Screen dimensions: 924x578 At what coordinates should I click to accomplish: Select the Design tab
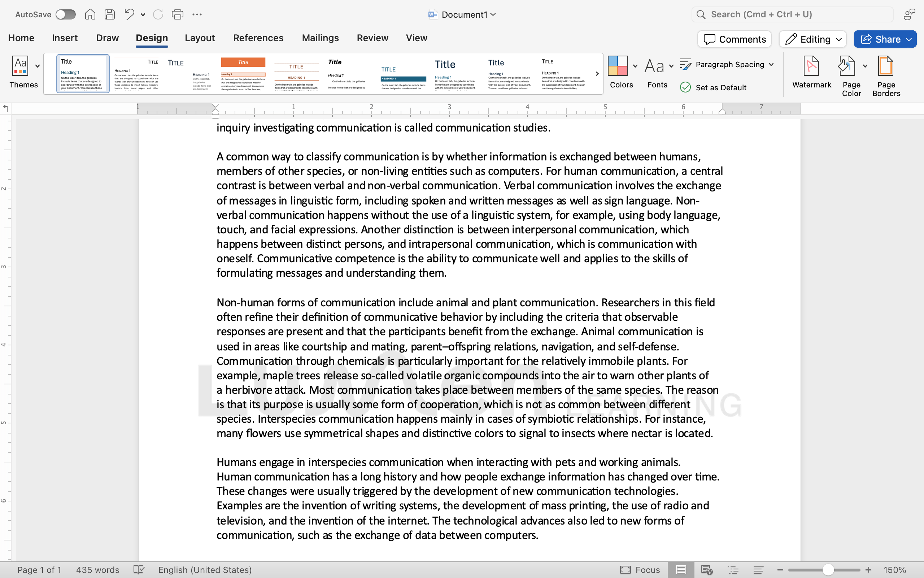[152, 38]
